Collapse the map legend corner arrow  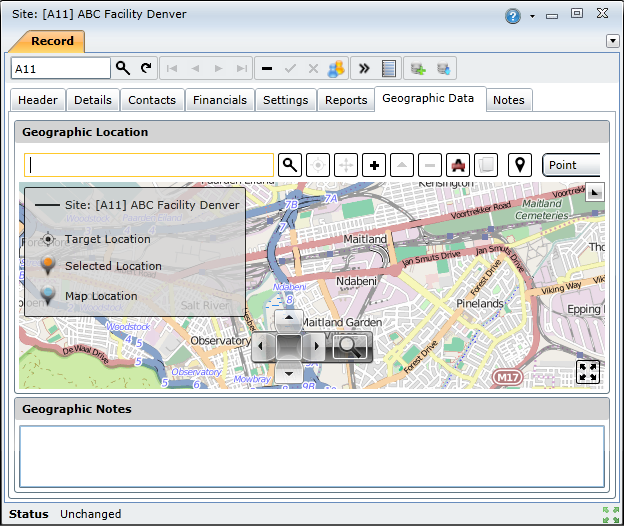pyautogui.click(x=595, y=192)
